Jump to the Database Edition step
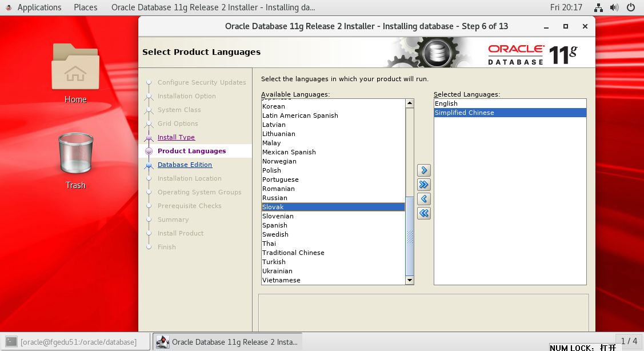This screenshot has width=644, height=351. point(185,165)
